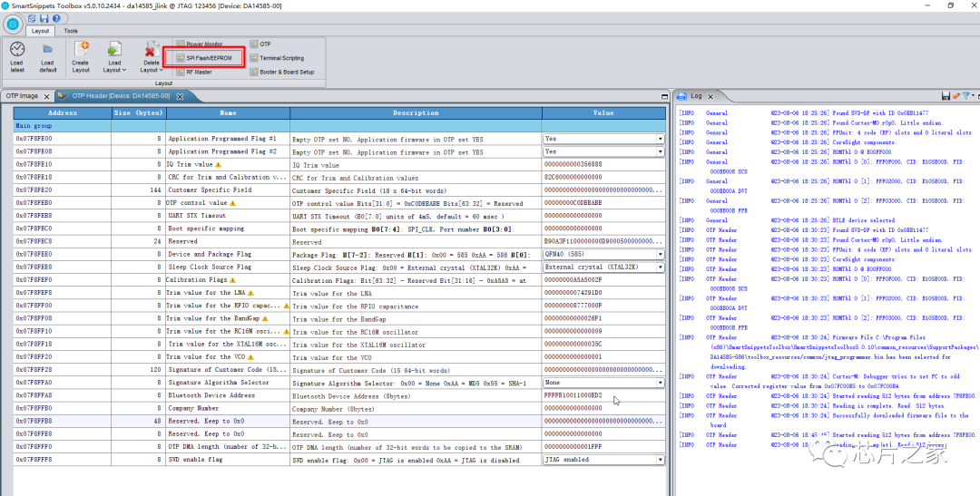Open the RF Master tool
Image resolution: width=980 pixels, height=496 pixels.
(x=194, y=72)
